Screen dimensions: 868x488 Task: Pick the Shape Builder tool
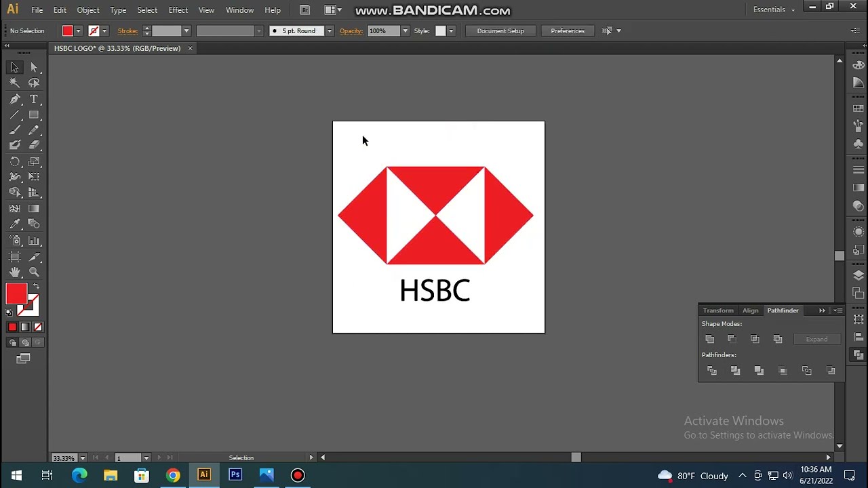(x=15, y=192)
